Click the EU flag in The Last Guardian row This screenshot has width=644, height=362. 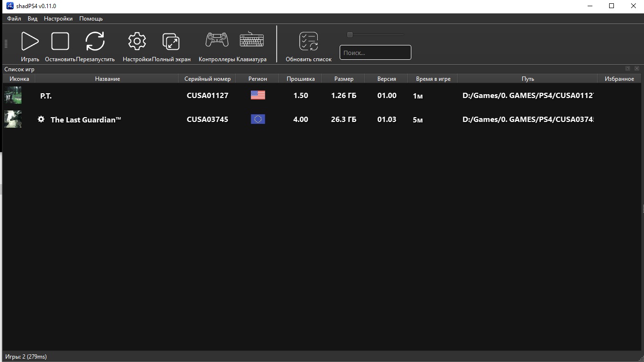coord(258,119)
